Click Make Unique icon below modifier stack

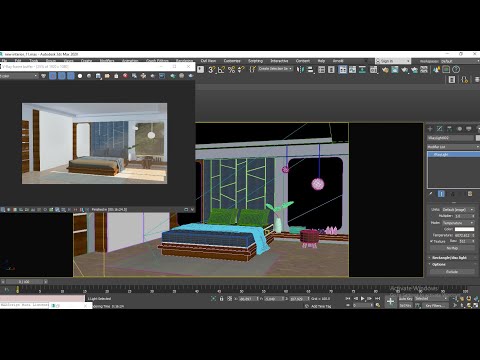point(452,194)
